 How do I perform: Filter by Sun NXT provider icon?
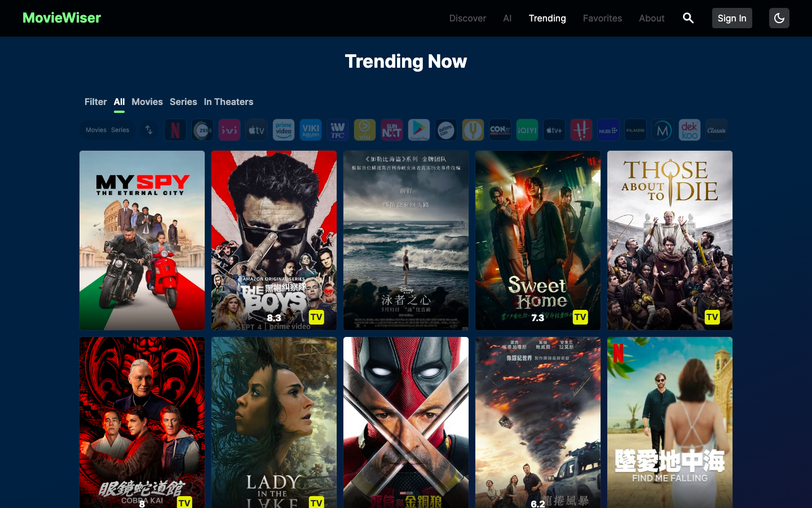coord(392,130)
